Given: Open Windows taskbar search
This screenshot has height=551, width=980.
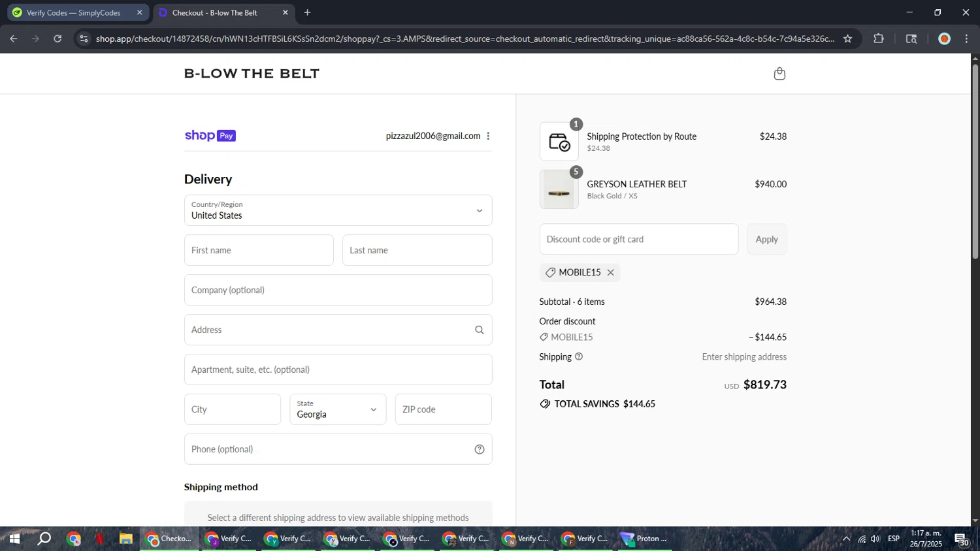Looking at the screenshot, I should pos(44,539).
